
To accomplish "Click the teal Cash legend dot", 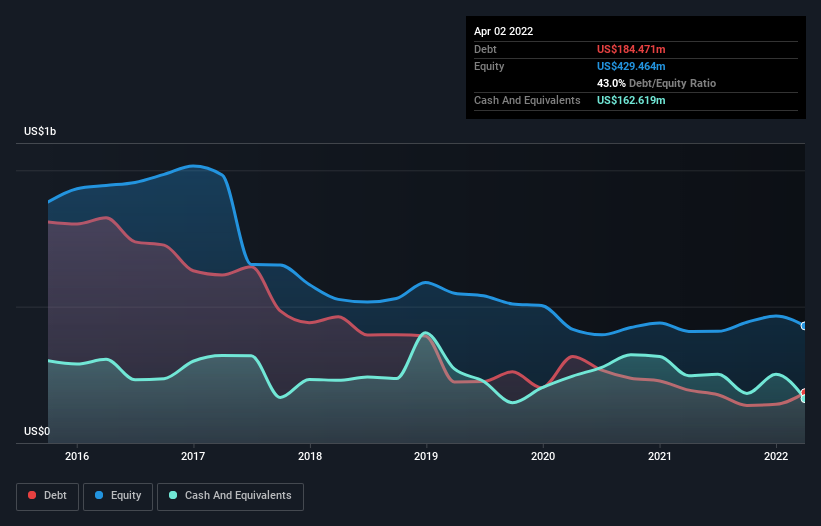I will click(x=173, y=495).
